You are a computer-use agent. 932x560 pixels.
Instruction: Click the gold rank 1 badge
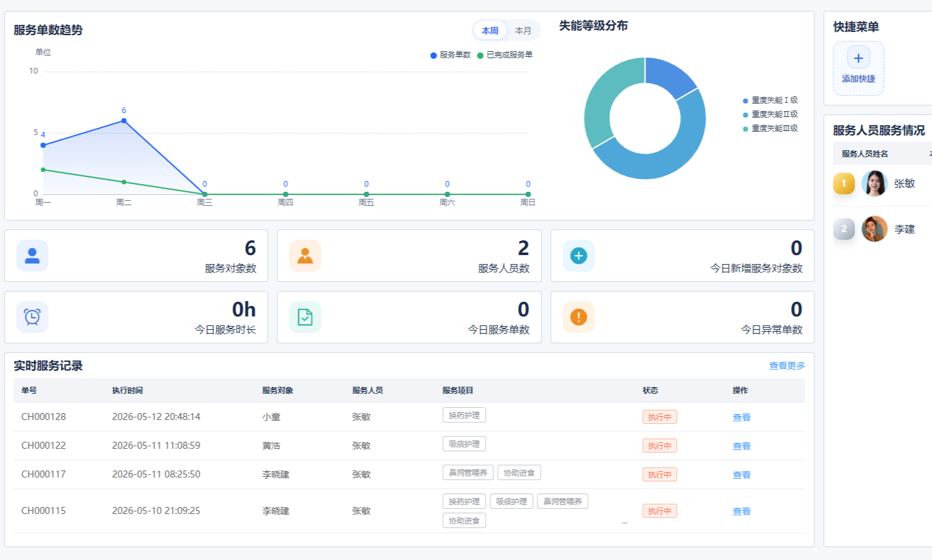844,183
